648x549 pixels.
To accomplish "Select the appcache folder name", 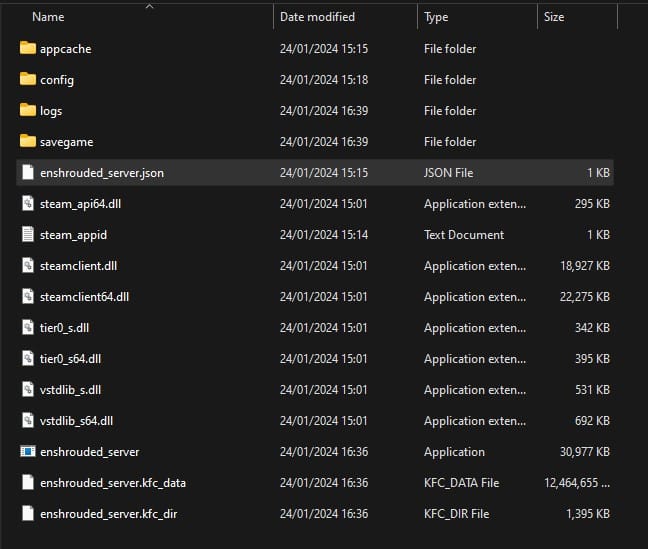I will pyautogui.click(x=66, y=49).
